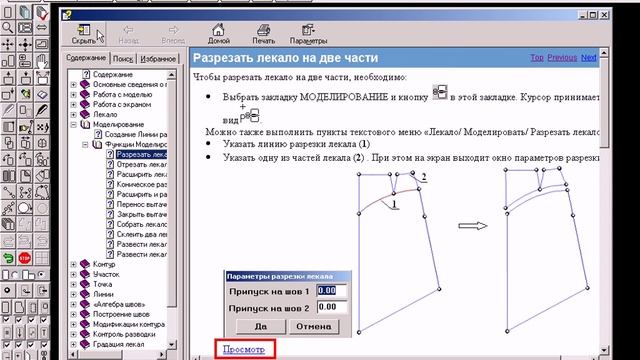The image size is (640, 360).
Task: Toggle fourth checkbox in lower checkbox row
Action: [44, 345]
